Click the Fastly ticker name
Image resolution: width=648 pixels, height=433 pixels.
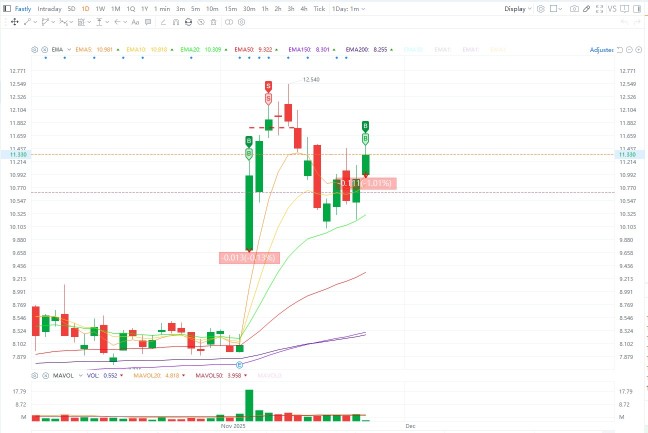coord(23,9)
